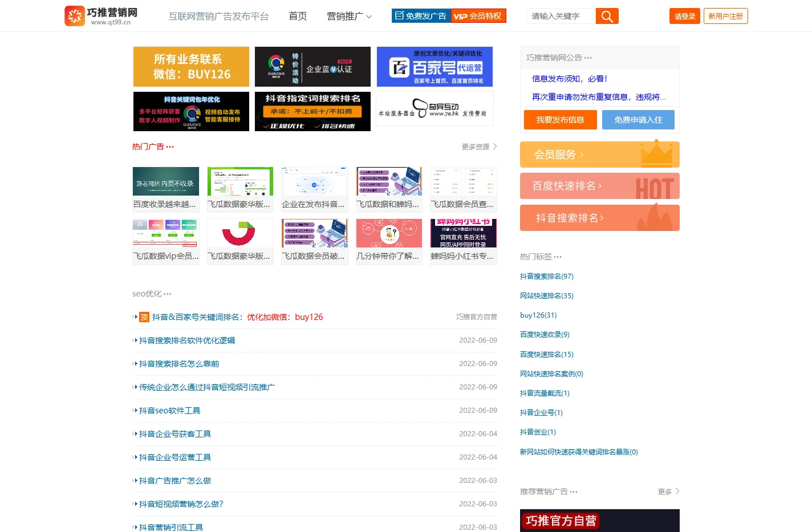Click 更多 next to 推荐营销广告
This screenshot has height=532, width=812.
(668, 492)
